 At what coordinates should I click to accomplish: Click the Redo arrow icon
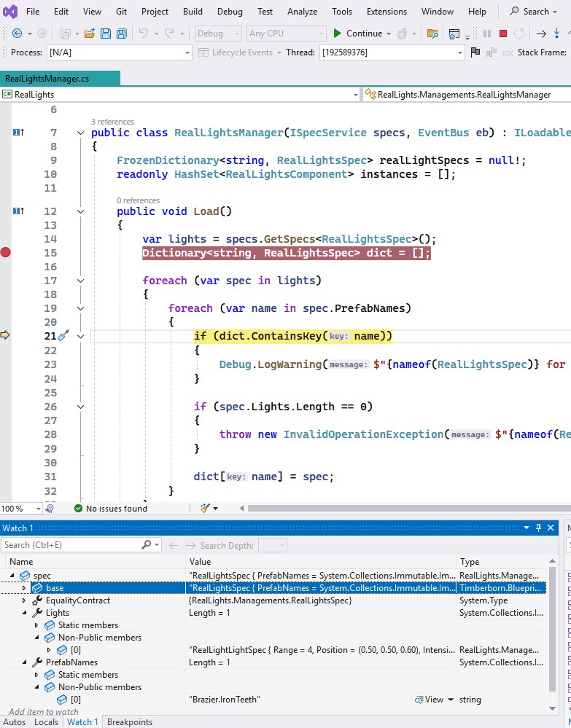[x=169, y=34]
